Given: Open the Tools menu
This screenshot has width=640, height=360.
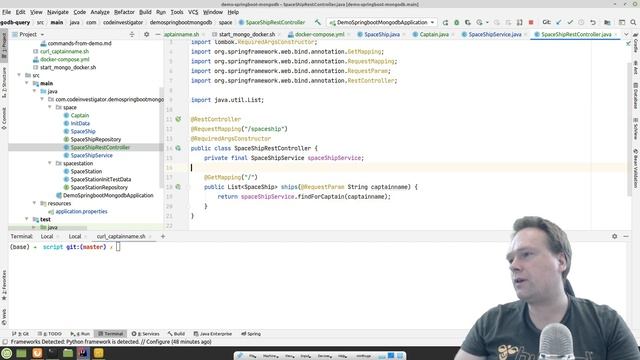Looking at the screenshot, I should tap(177, 12).
